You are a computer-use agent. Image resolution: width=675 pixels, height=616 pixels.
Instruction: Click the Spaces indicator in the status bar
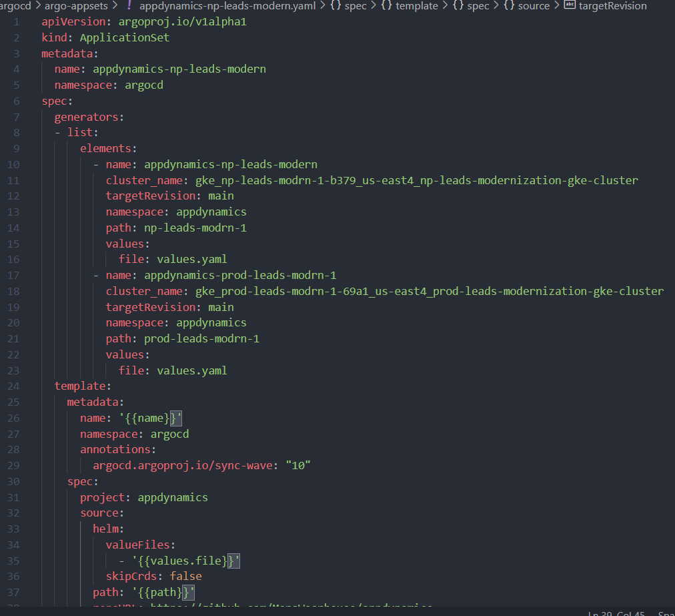(667, 613)
